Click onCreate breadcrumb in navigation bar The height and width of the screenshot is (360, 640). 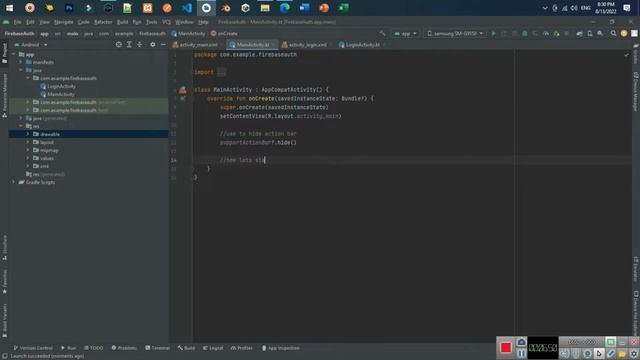[x=224, y=33]
